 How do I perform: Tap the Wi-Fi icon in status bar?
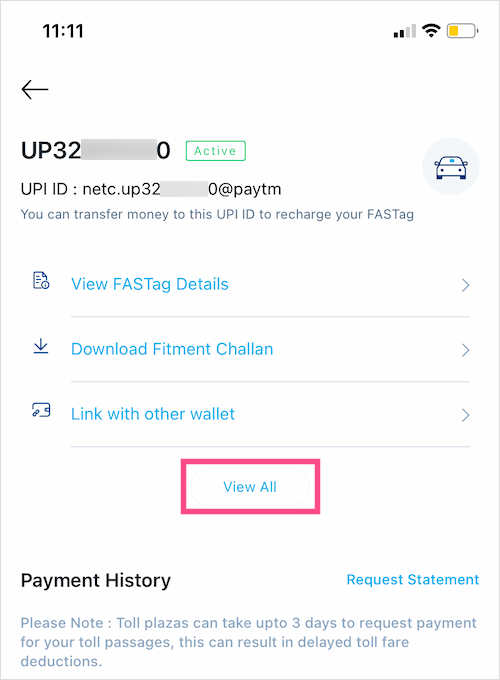[431, 31]
